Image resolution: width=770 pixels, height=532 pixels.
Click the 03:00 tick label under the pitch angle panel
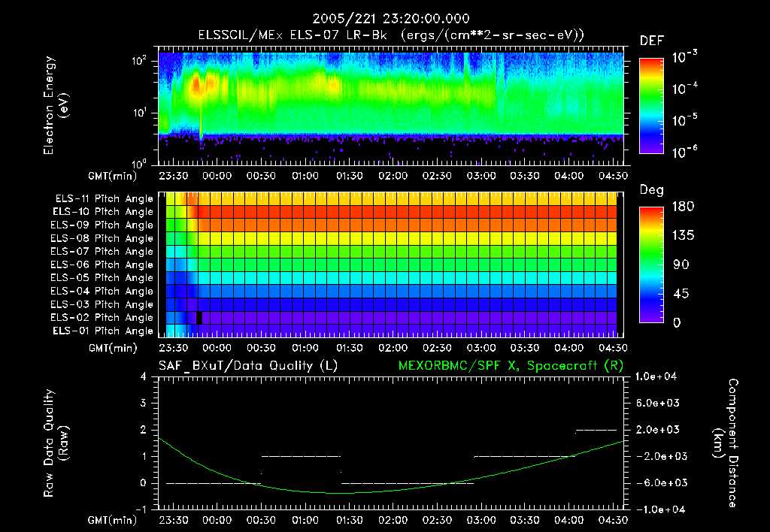[x=480, y=349]
